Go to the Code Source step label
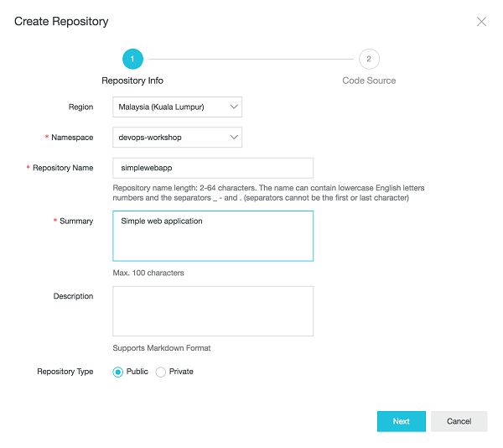Screen dimensions: 503x448 click(x=369, y=81)
